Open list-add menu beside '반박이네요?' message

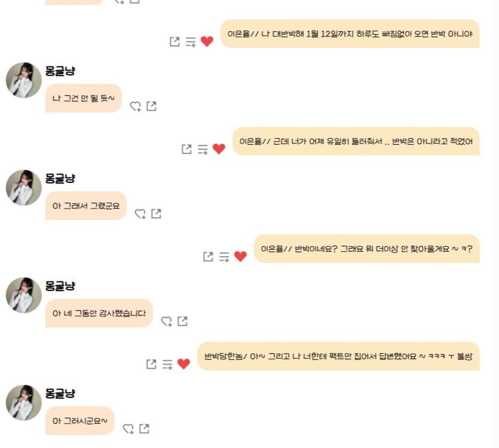(x=225, y=257)
